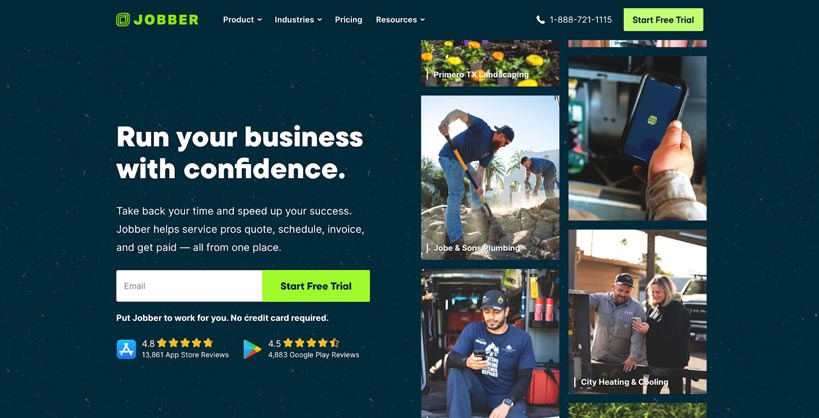Open 4,883 Google Play Reviews link
Viewport: 819px width, 418px height.
(313, 355)
